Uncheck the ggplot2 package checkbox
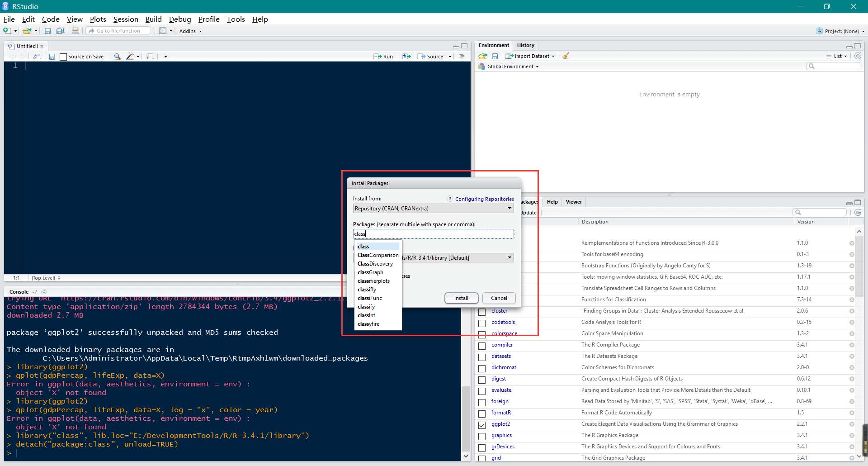This screenshot has width=868, height=466. click(x=482, y=425)
